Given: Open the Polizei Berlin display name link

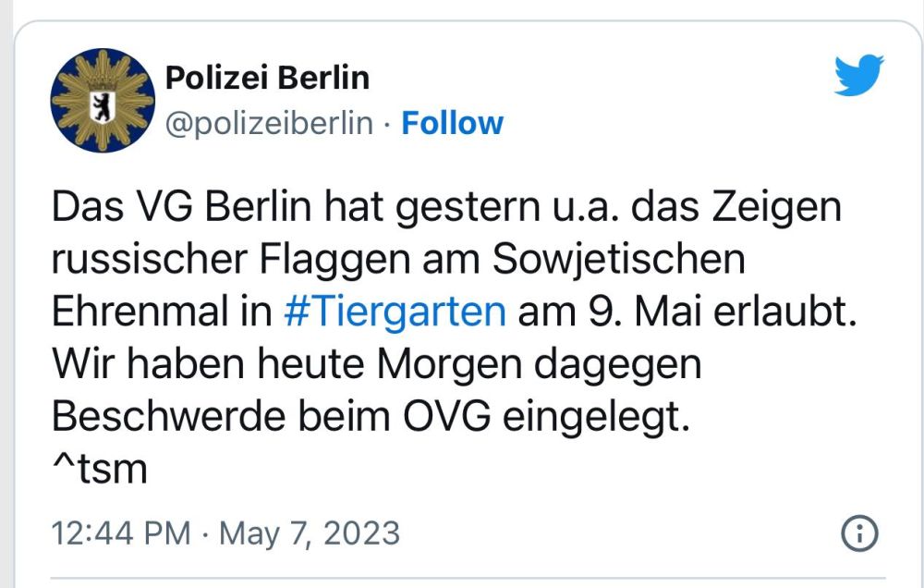Looking at the screenshot, I should point(266,79).
